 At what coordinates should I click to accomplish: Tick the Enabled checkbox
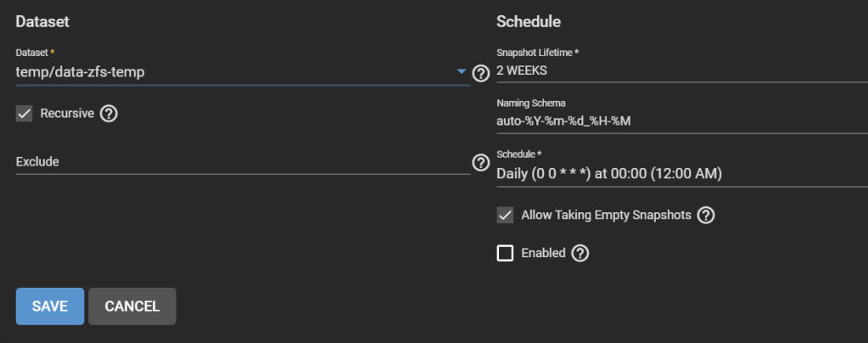pyautogui.click(x=506, y=253)
